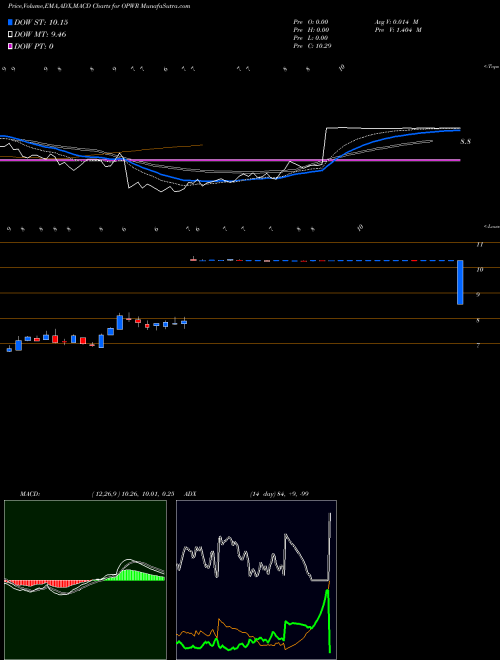The image size is (500, 660).
Task: Click the price axis label 7
Action: pyautogui.click(x=478, y=346)
